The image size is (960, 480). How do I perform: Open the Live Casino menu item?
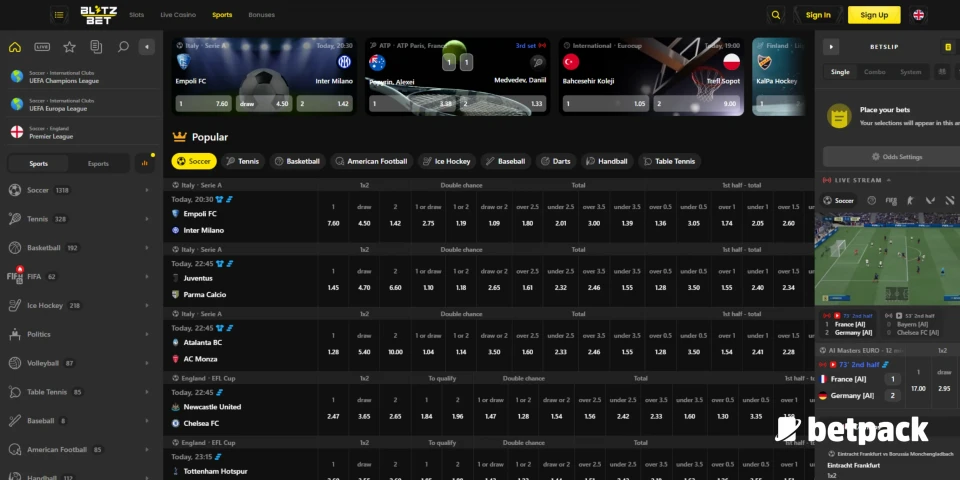pyautogui.click(x=178, y=15)
